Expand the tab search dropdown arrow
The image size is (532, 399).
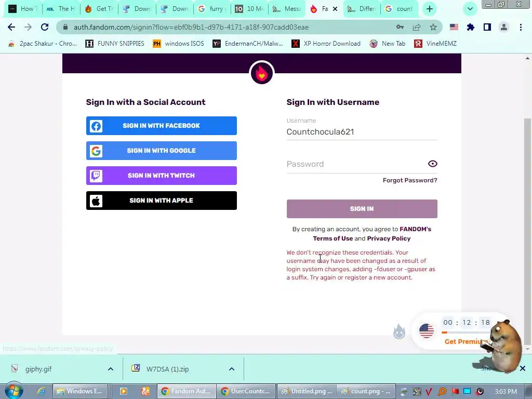(470, 9)
